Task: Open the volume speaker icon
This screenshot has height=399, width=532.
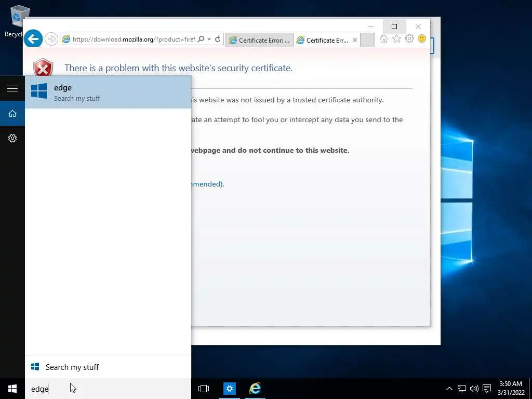Action: pos(474,389)
